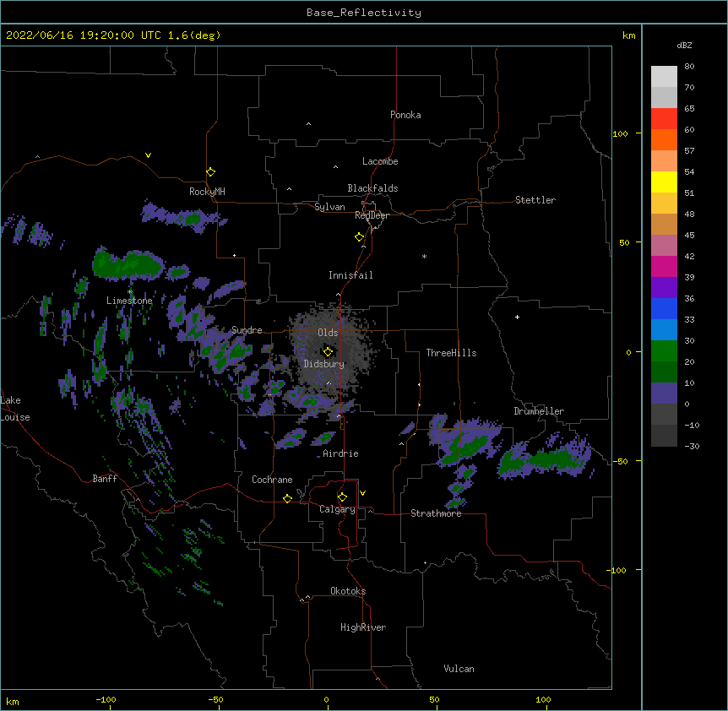Click the Stettler town label
Viewport: 728px width, 711px height.
[x=535, y=200]
